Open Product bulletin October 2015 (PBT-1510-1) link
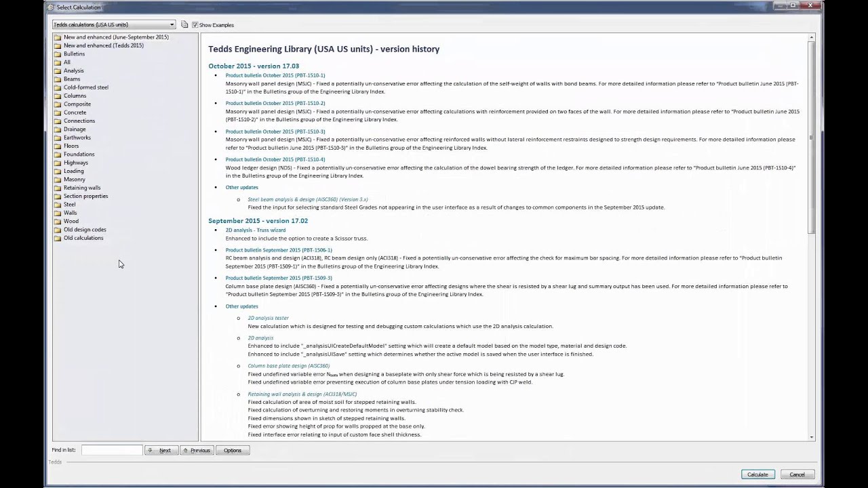This screenshot has width=868, height=488. point(275,75)
